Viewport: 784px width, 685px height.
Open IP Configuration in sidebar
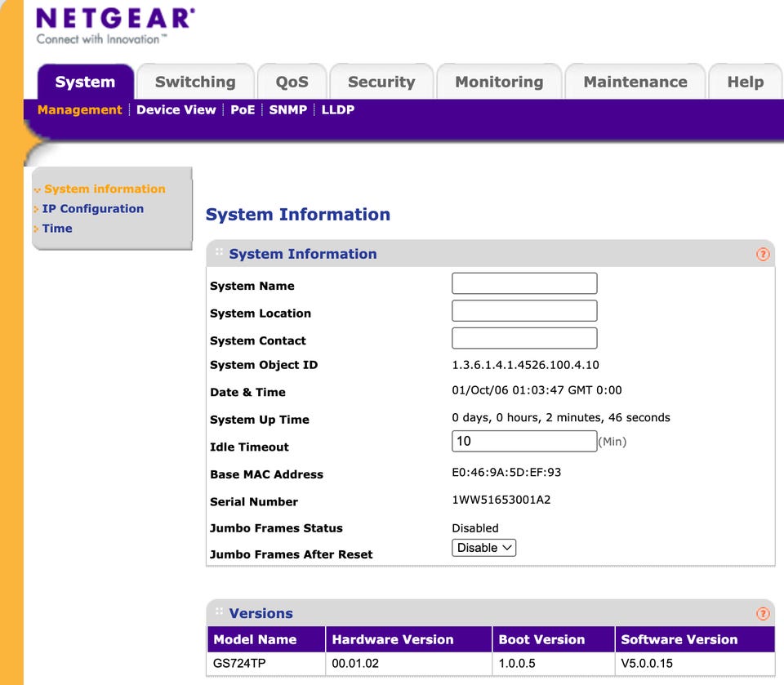click(x=92, y=208)
